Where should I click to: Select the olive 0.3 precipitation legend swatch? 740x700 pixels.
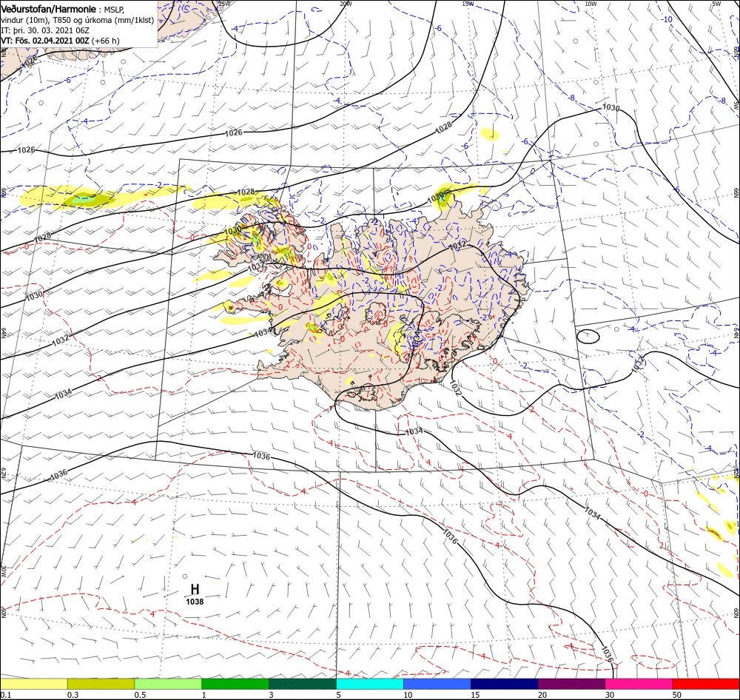pyautogui.click(x=101, y=684)
